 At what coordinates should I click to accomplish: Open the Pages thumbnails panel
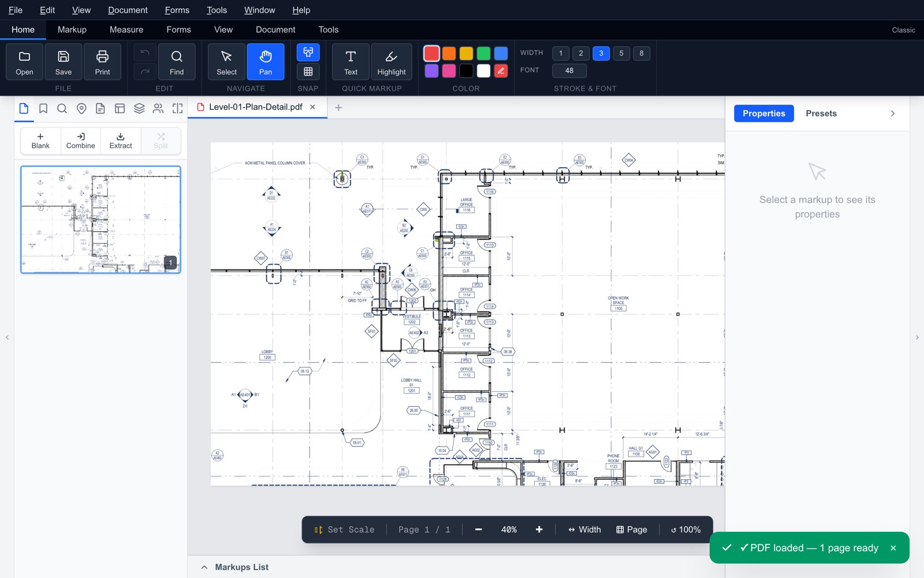coord(24,109)
